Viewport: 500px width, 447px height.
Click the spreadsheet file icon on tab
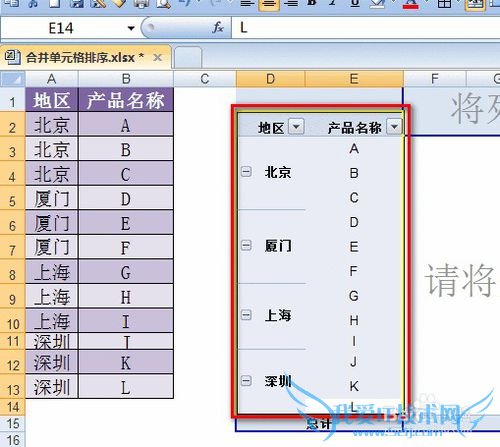(12, 57)
